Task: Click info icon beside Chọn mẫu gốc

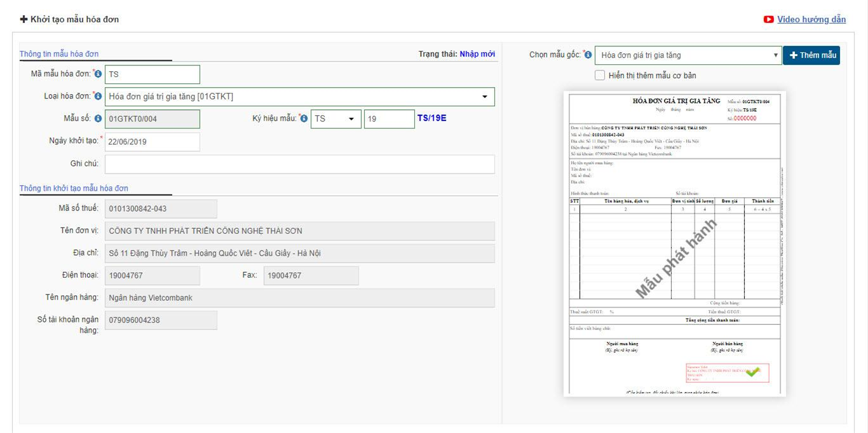Action: tap(588, 55)
